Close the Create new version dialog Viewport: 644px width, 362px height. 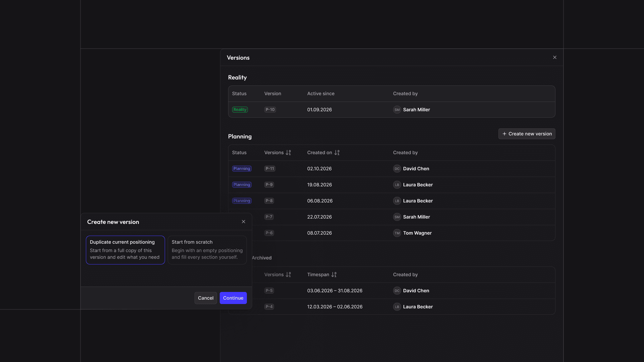pos(244,222)
